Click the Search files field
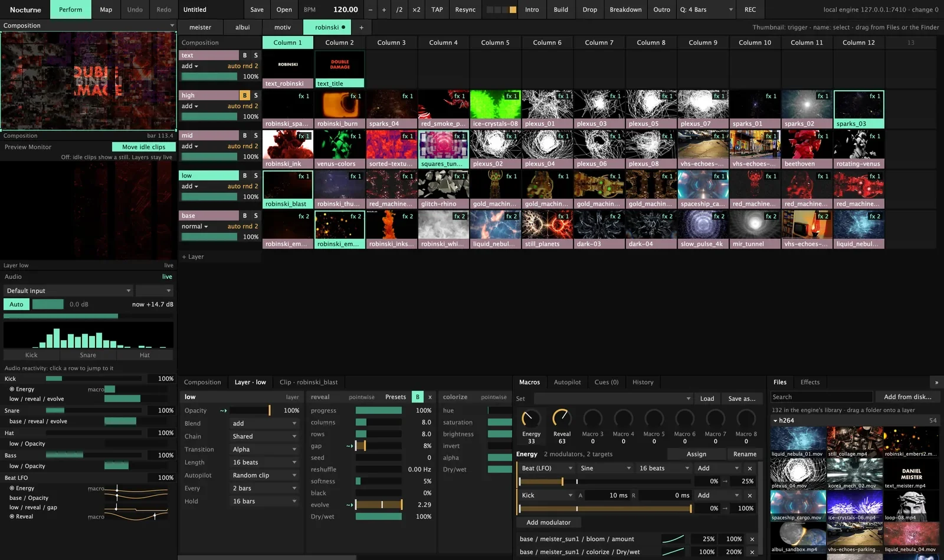944x560 pixels. point(821,397)
